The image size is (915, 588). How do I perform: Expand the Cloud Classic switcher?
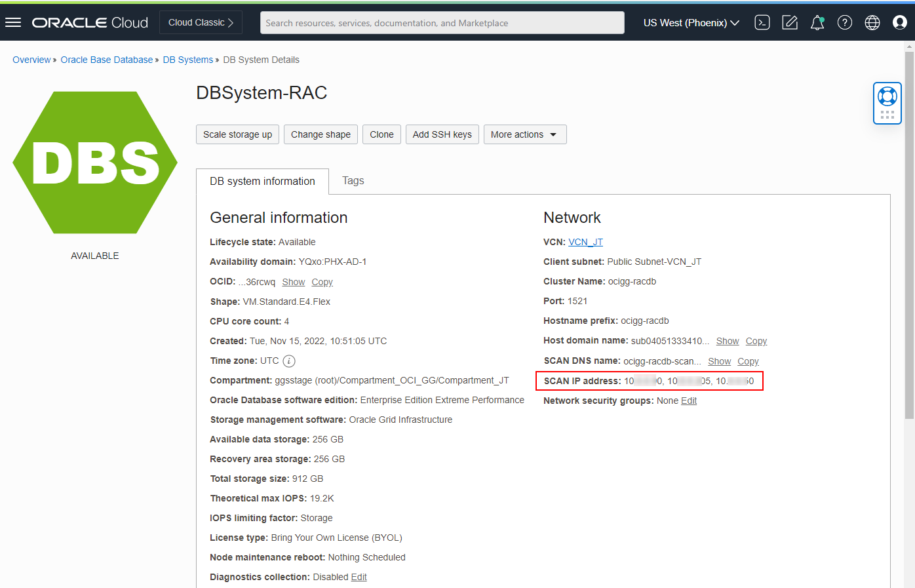(x=201, y=22)
